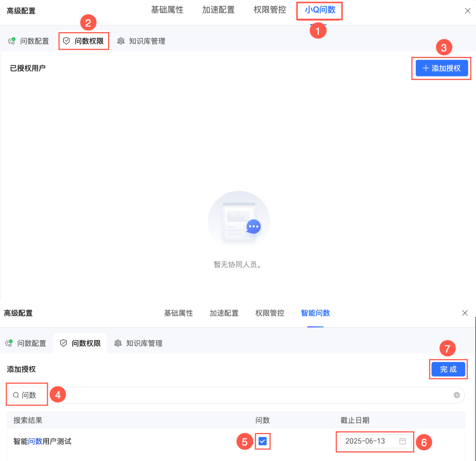The height and width of the screenshot is (461, 476).
Task: Click the 问数 column header
Action: (x=263, y=421)
